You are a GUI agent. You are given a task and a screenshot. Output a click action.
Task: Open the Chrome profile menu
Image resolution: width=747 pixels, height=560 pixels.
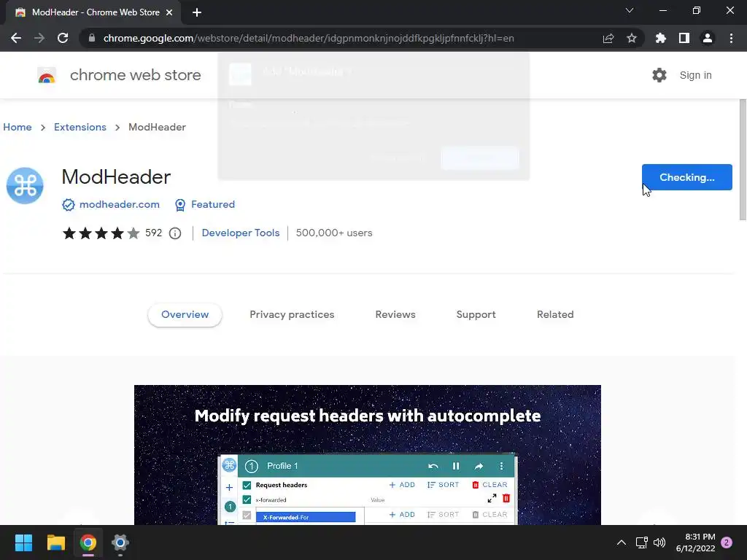coord(708,38)
